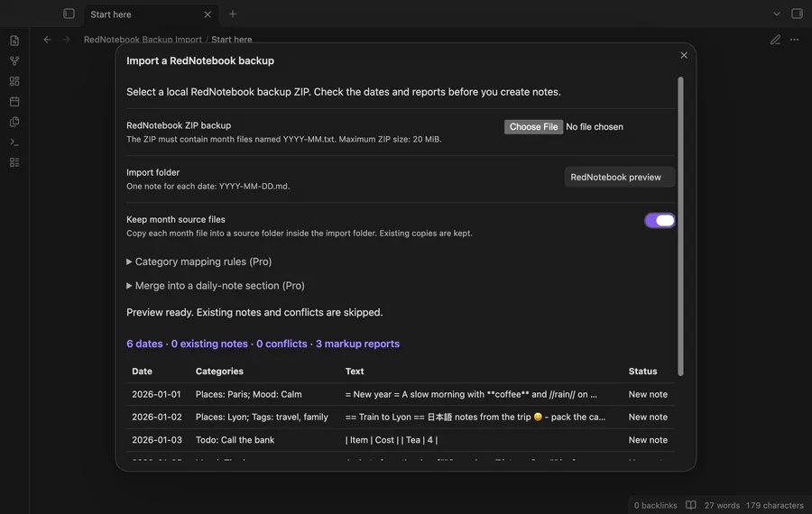Select the 2026-01-03 date cell

click(x=157, y=440)
